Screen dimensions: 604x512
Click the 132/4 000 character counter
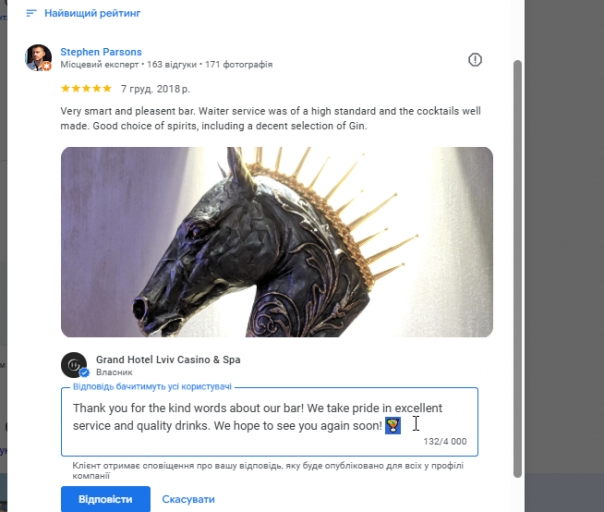tap(445, 441)
